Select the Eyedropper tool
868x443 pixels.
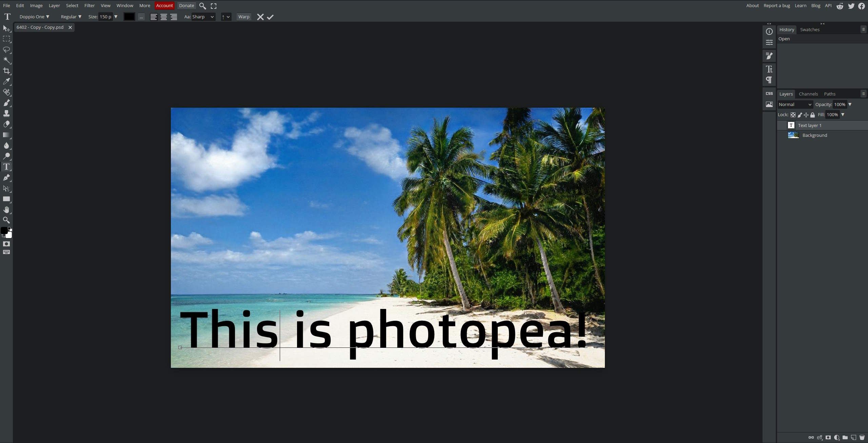(6, 81)
